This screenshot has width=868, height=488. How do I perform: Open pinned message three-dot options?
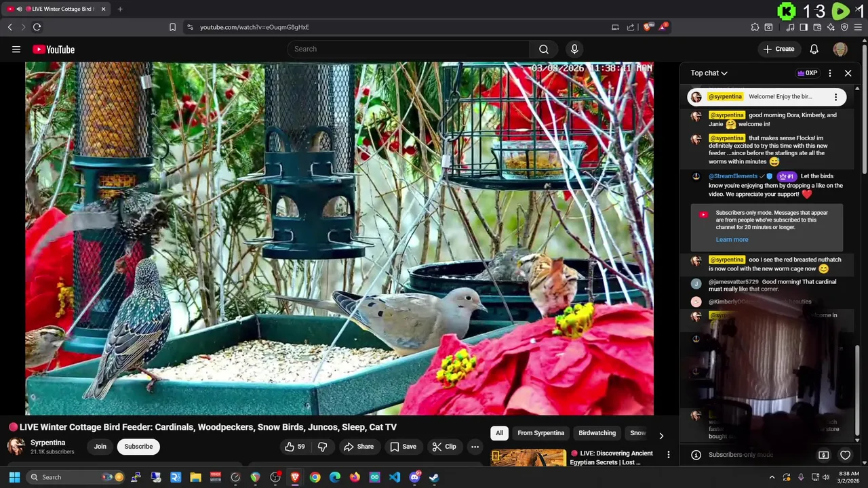pos(835,97)
